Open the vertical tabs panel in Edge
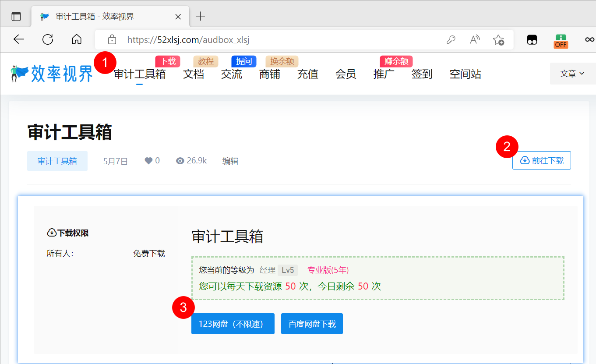This screenshot has height=364, width=596. 17,16
